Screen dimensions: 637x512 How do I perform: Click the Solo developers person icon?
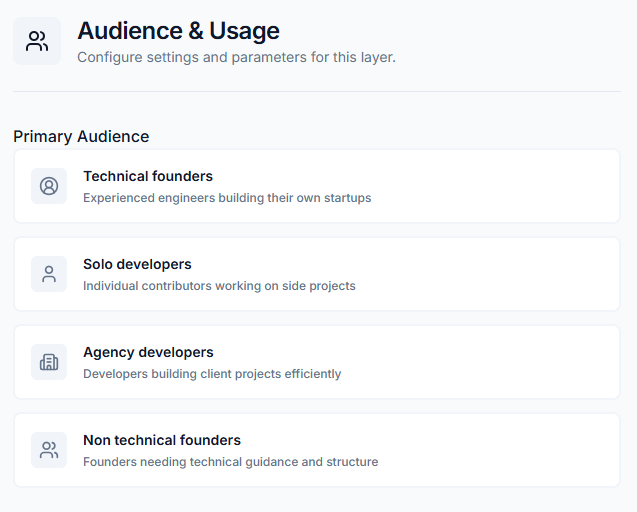[x=49, y=274]
